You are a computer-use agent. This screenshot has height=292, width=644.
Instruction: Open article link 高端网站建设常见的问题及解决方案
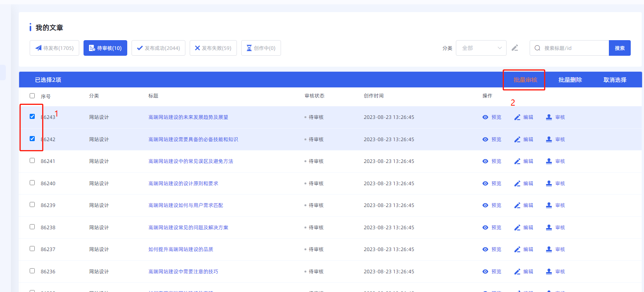click(189, 228)
